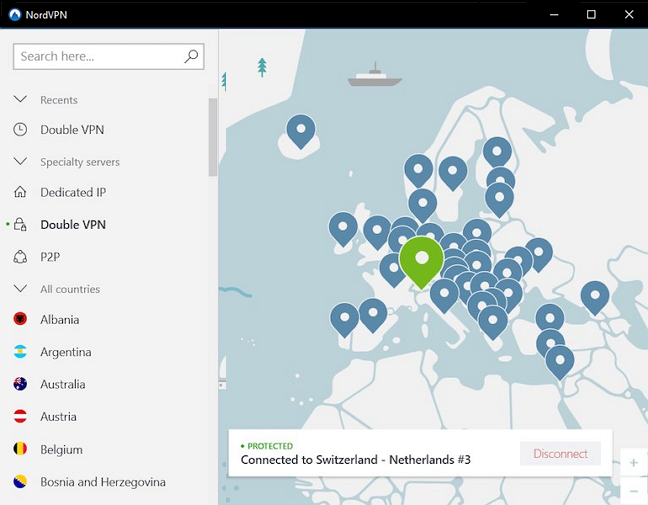648x505 pixels.
Task: Zoom in the map with plus
Action: pyautogui.click(x=634, y=462)
